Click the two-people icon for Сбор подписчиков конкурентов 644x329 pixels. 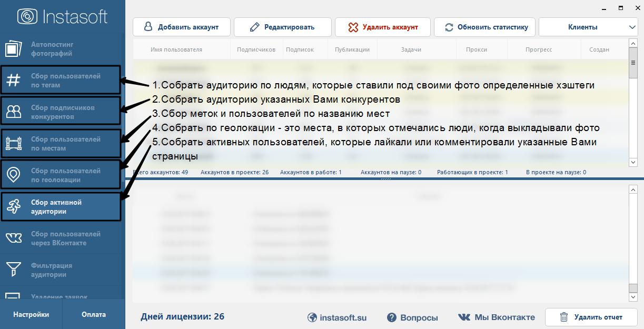tap(13, 112)
